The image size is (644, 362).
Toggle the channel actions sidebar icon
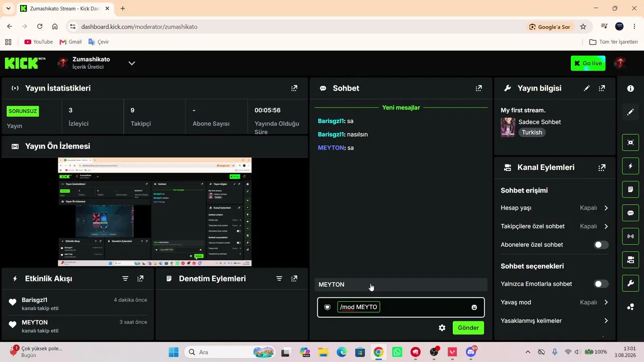coord(630,260)
